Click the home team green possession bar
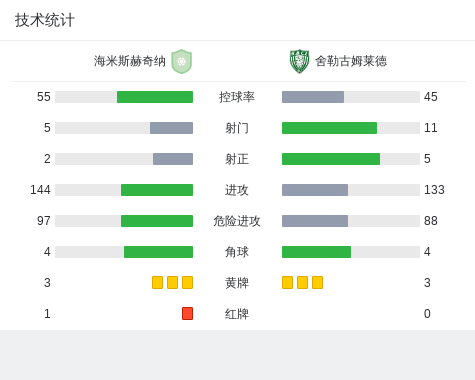Viewport: 475px width, 380px height. coord(155,97)
